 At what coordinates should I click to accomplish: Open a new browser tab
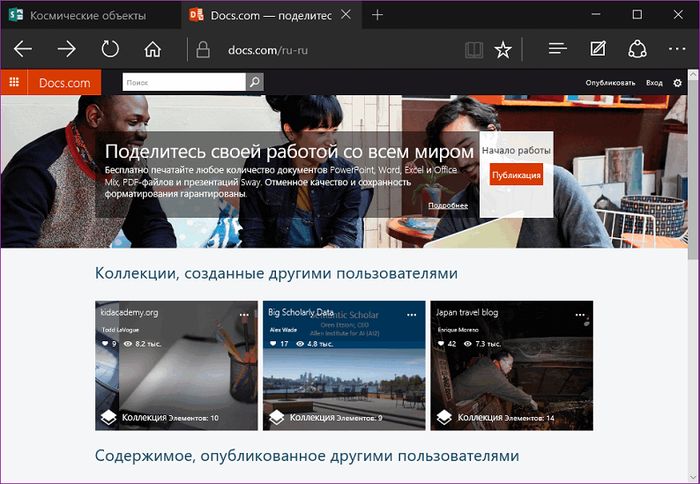coord(377,15)
